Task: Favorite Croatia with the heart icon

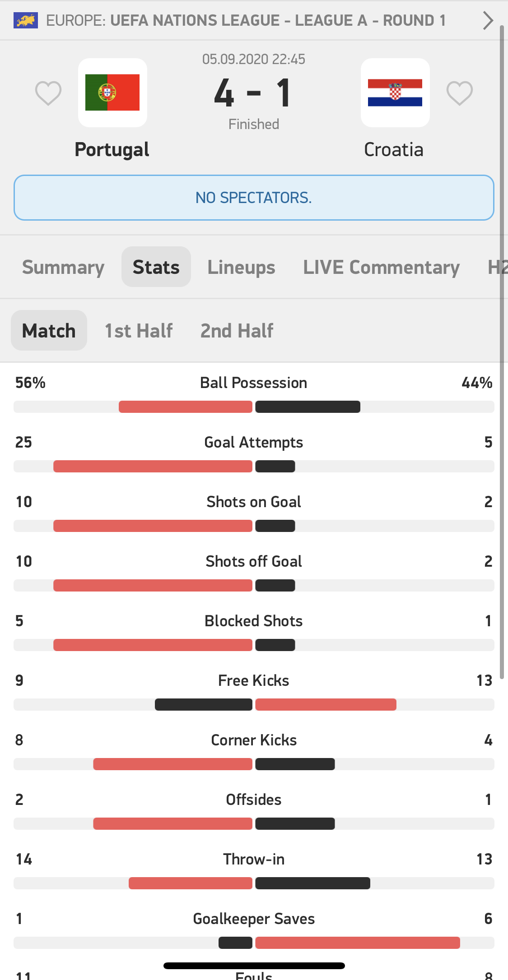Action: coord(460,93)
